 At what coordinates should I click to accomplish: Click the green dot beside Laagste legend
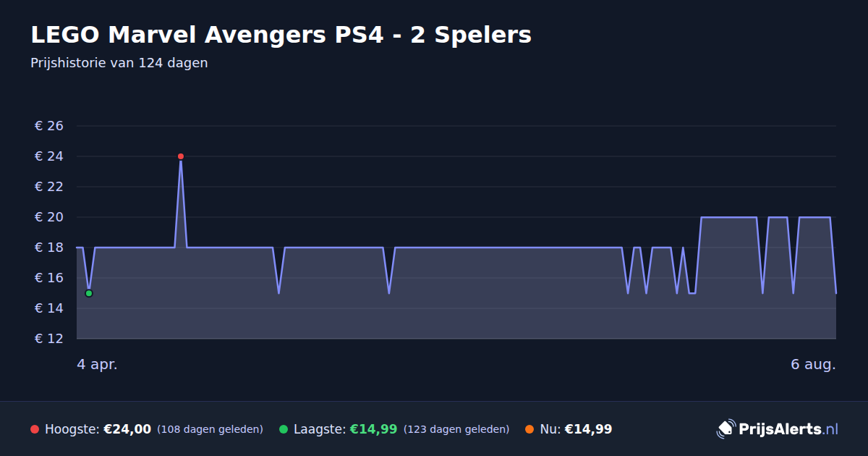click(284, 429)
